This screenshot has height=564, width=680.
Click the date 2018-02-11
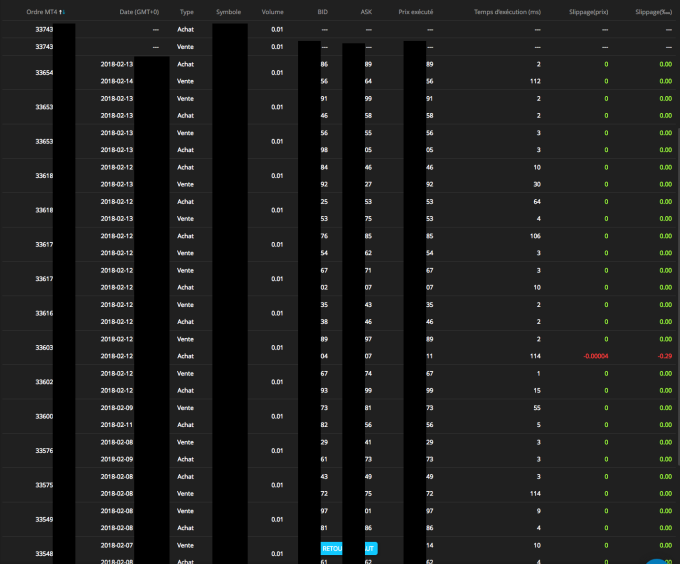tap(117, 425)
